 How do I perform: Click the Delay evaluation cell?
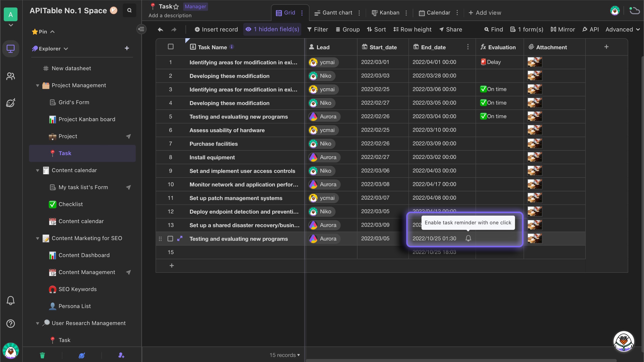[499, 62]
